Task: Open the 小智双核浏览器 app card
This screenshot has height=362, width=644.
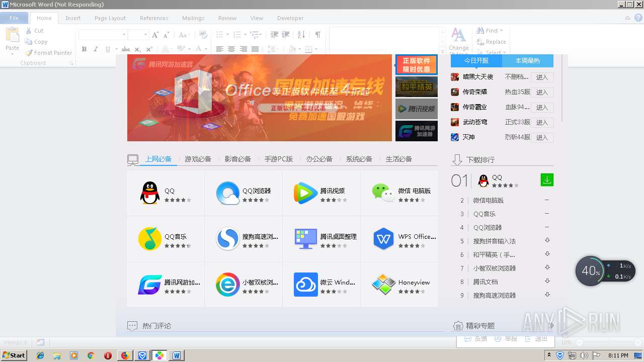Action: click(244, 285)
